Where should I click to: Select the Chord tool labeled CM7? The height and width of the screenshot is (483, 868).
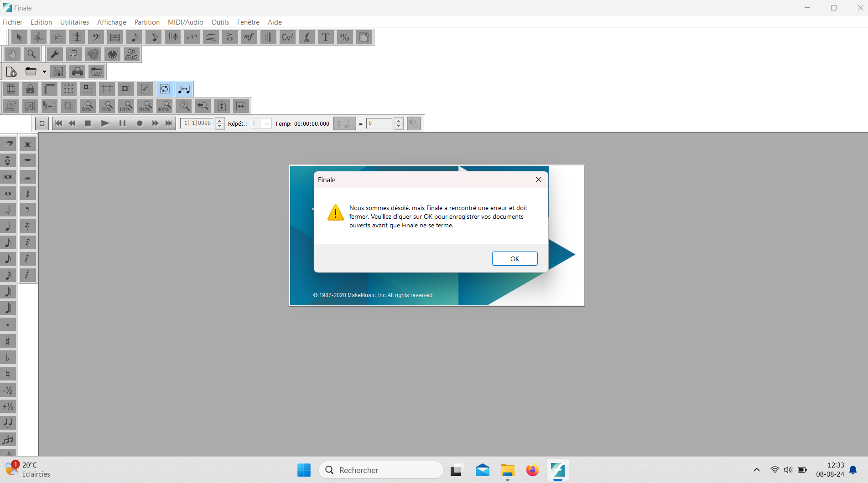tap(287, 37)
